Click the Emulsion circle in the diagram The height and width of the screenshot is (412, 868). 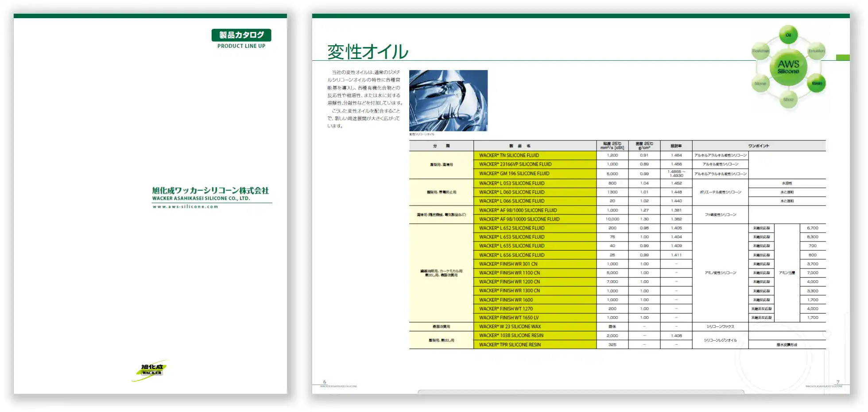[x=816, y=51]
